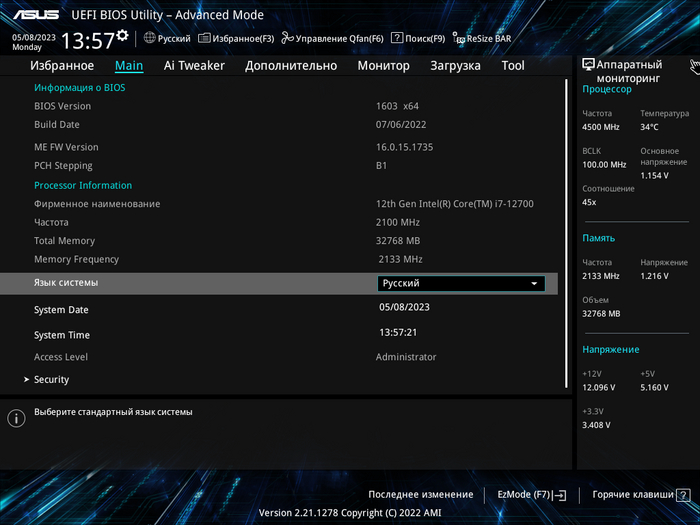Click Горячие клавиши hotkeys button

pyautogui.click(x=640, y=494)
